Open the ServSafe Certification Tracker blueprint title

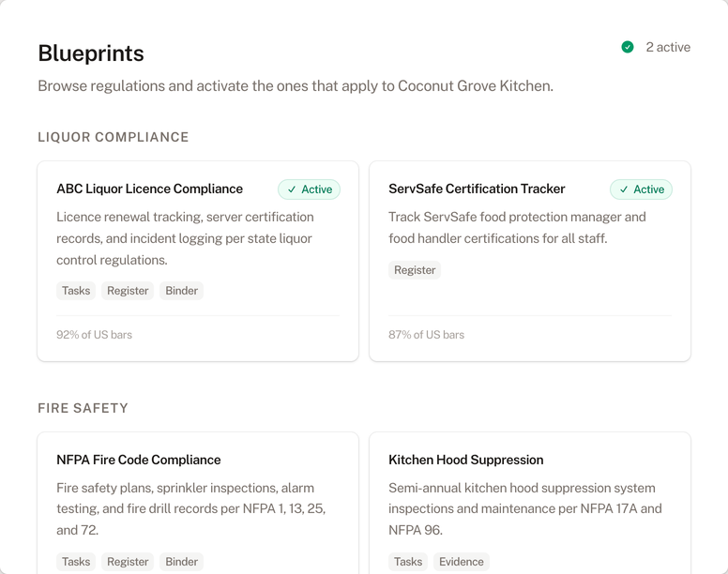[x=477, y=189]
